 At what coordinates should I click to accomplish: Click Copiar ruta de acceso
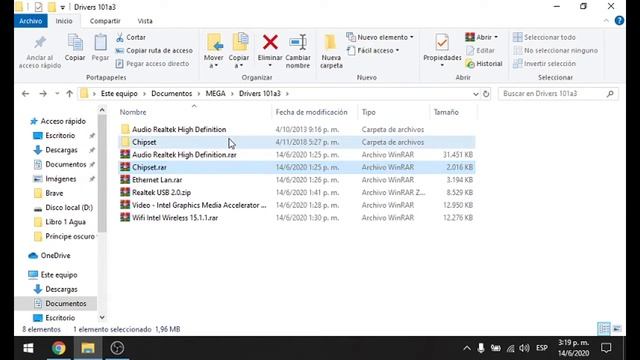[x=154, y=51]
